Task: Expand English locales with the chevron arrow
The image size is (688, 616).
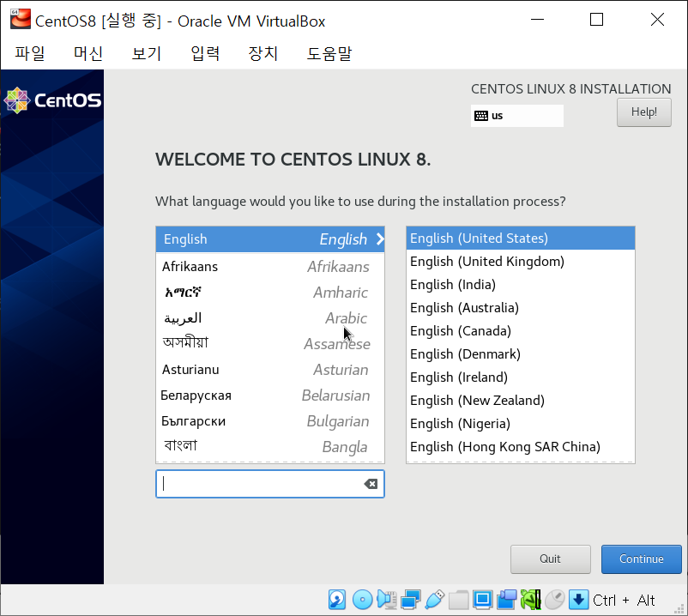Action: (380, 239)
